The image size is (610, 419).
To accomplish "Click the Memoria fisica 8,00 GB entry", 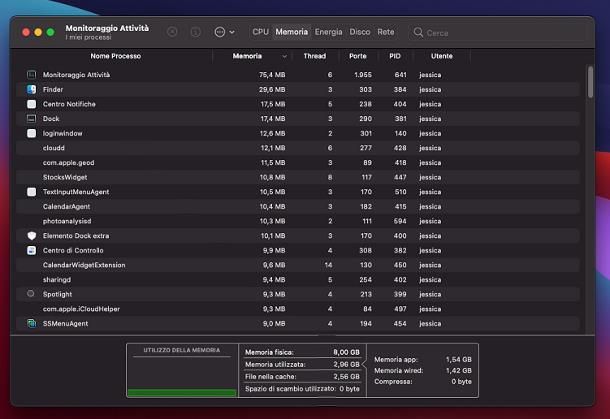I will 302,352.
